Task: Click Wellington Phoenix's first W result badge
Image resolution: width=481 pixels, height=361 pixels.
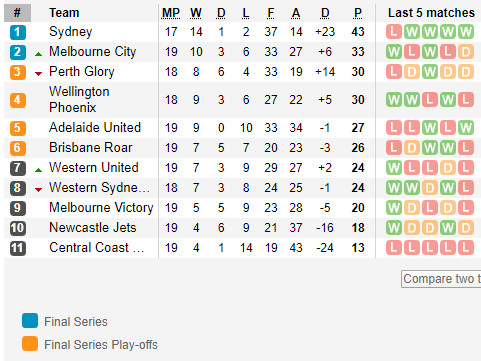Action: point(394,100)
